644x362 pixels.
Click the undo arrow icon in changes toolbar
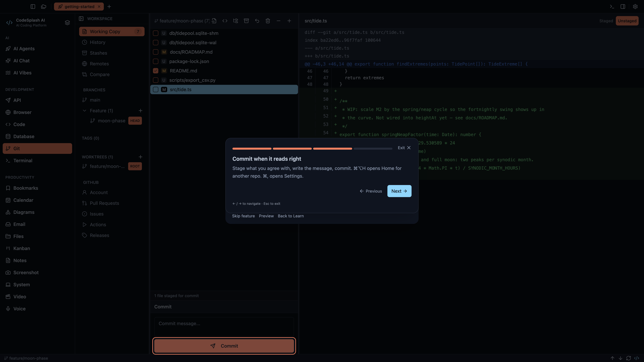point(257,21)
